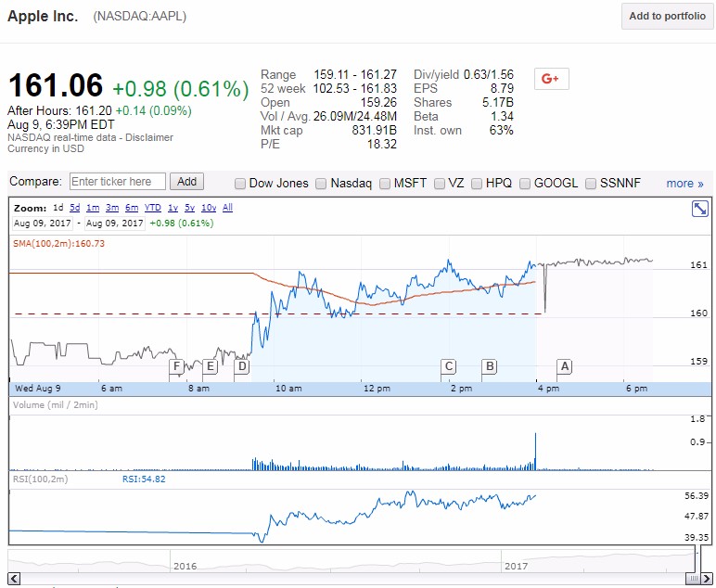Viewport: 716px width, 588px height.
Task: Check the VZ comparison box
Action: [439, 184]
